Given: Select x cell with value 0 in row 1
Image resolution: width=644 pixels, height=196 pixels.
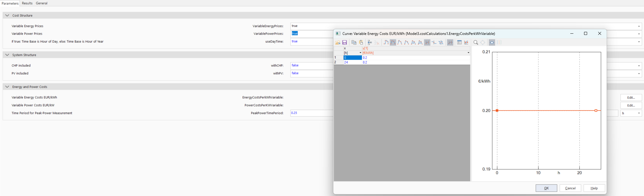Looking at the screenshot, I should (x=353, y=58).
